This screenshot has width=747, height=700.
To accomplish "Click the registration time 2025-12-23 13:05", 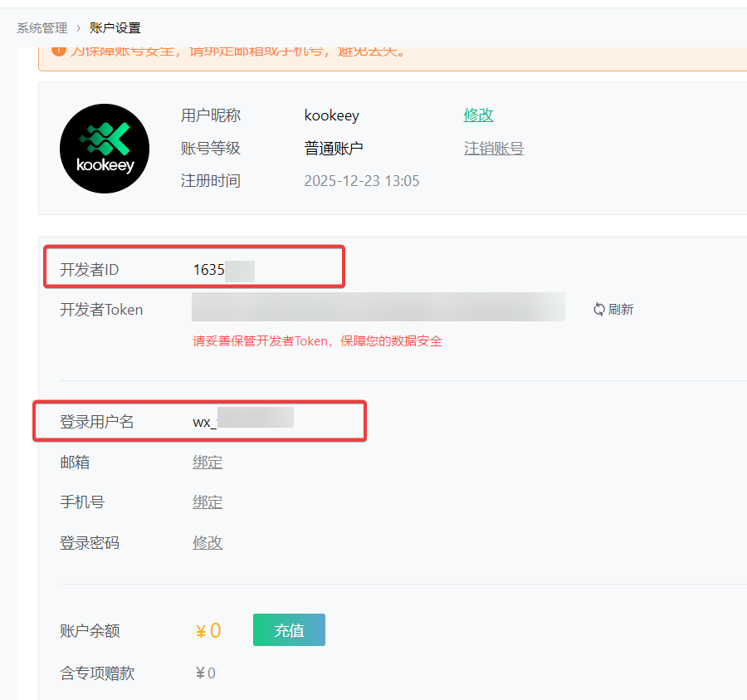I will click(362, 180).
